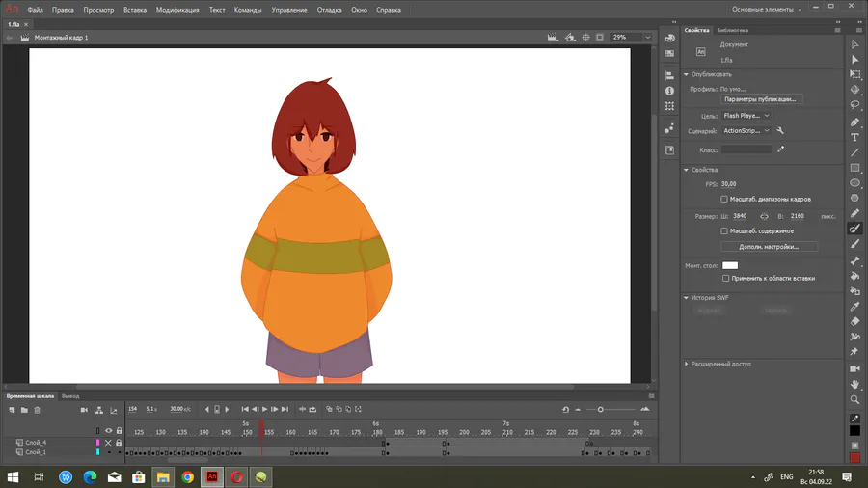Select the 3D Rotation tool
The height and width of the screenshot is (488, 868).
coord(854,89)
